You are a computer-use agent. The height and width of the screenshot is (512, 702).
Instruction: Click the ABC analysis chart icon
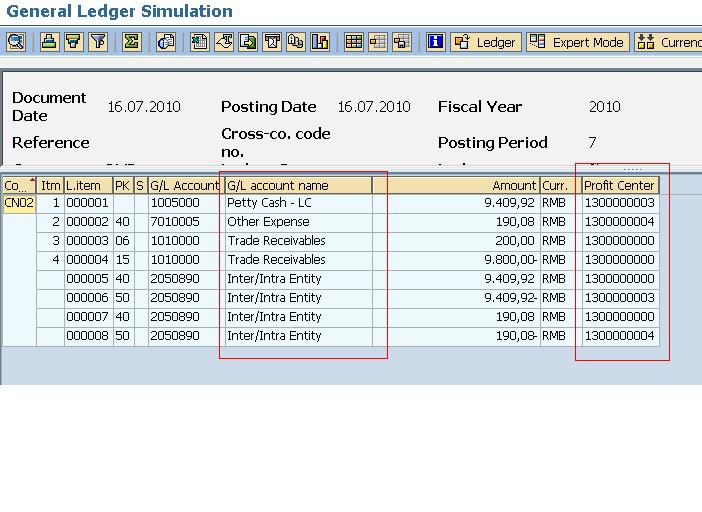[x=320, y=42]
